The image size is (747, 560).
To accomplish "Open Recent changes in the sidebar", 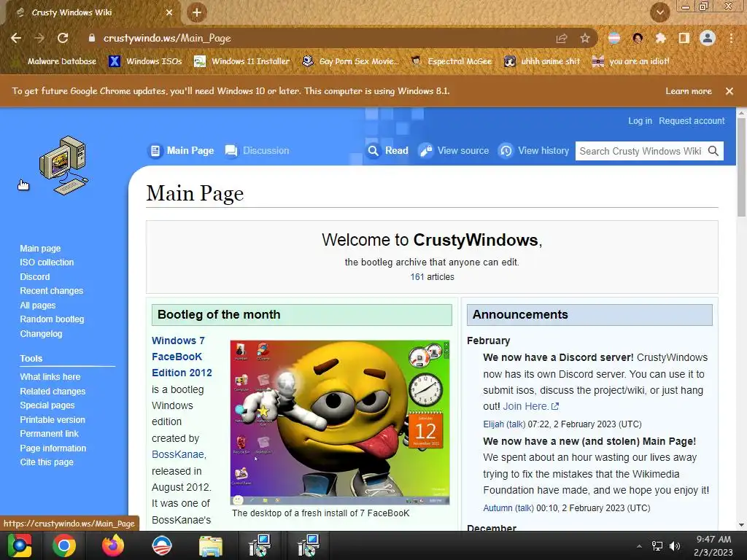I will pos(52,291).
